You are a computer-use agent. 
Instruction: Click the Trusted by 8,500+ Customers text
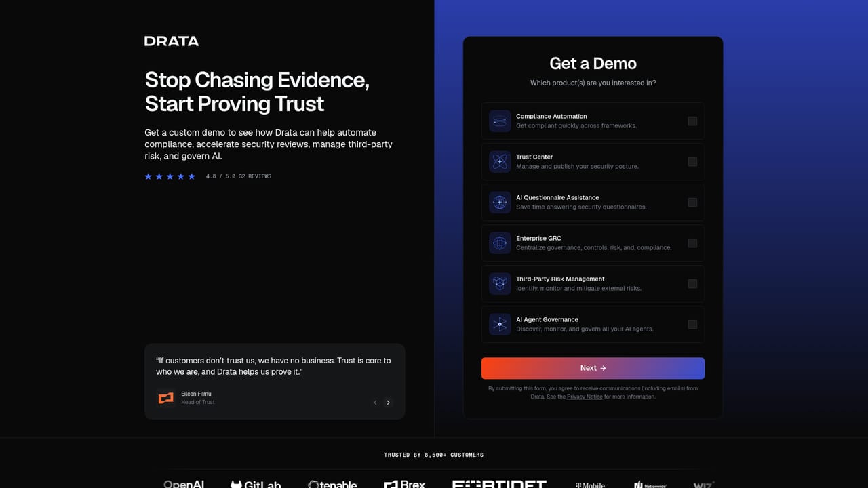(434, 455)
